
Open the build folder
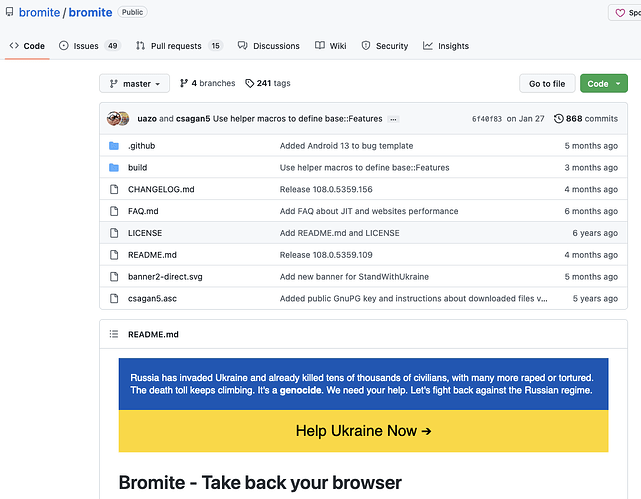[x=137, y=168]
